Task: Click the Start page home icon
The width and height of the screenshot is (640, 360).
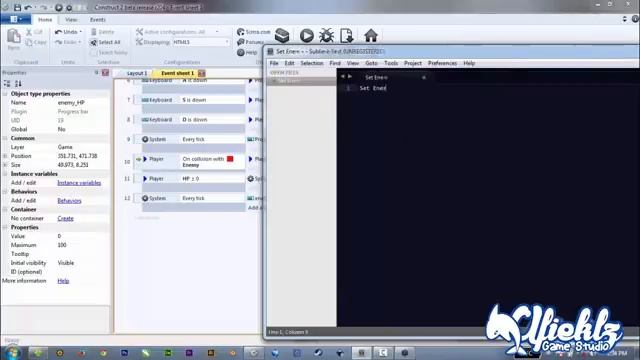Action: (x=371, y=36)
